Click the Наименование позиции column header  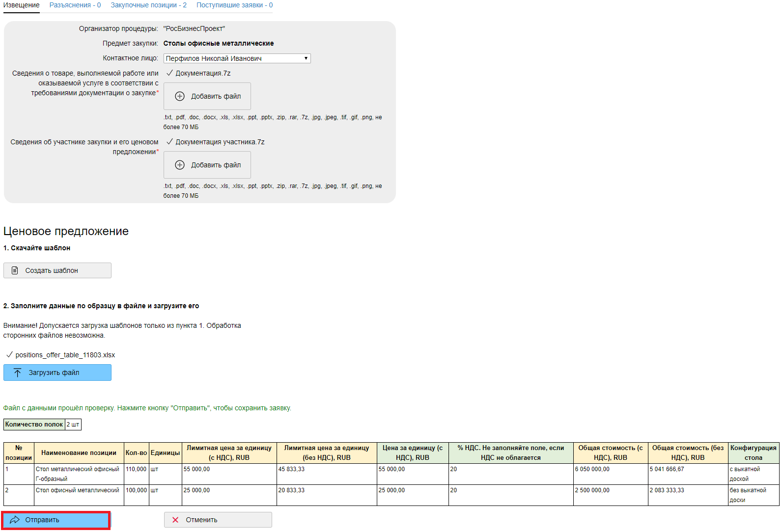[x=79, y=453]
